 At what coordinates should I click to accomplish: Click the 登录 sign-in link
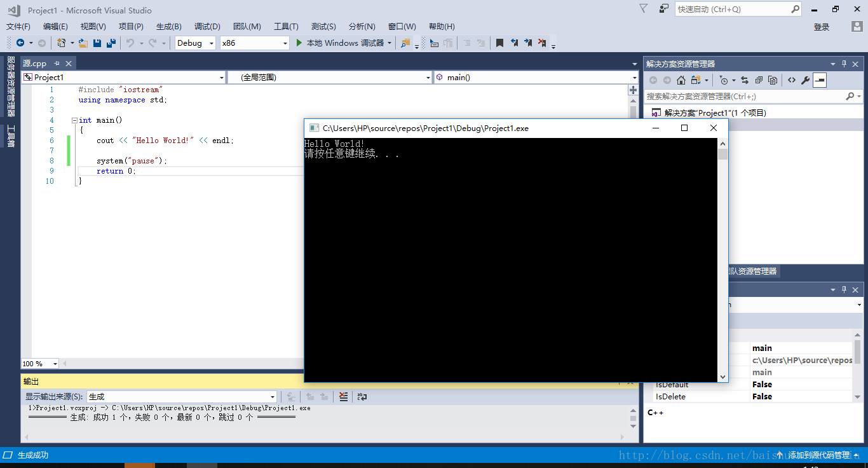pos(822,27)
